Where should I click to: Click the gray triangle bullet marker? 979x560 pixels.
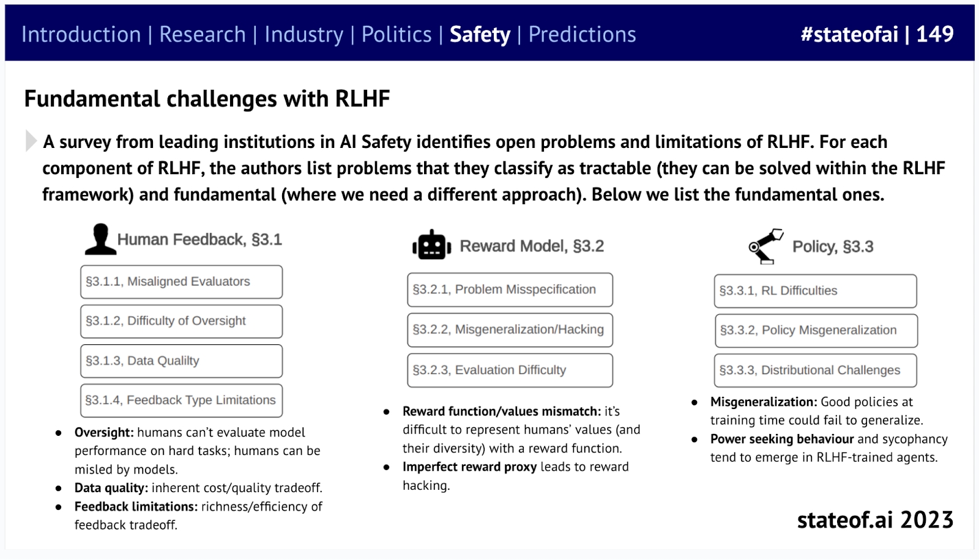click(x=31, y=141)
